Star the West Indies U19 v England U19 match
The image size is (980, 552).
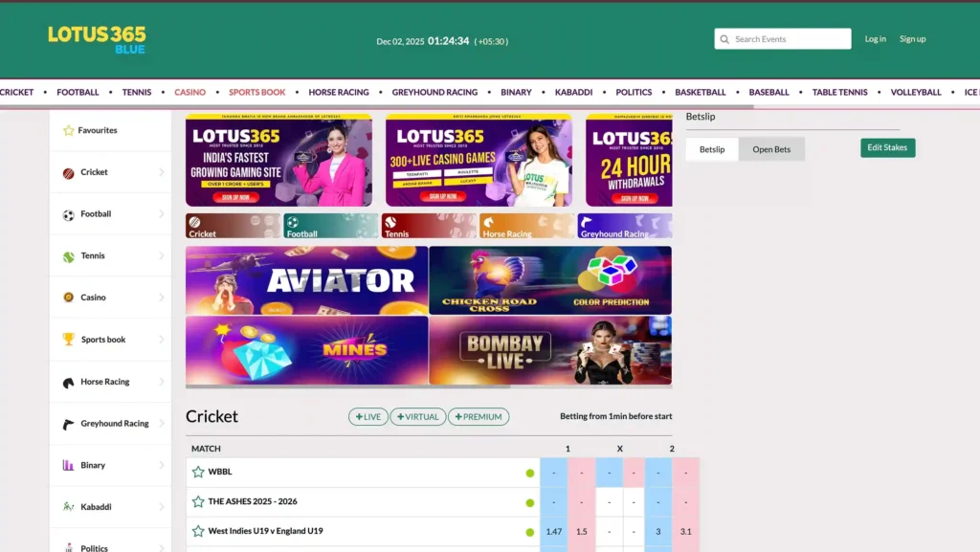(x=198, y=531)
